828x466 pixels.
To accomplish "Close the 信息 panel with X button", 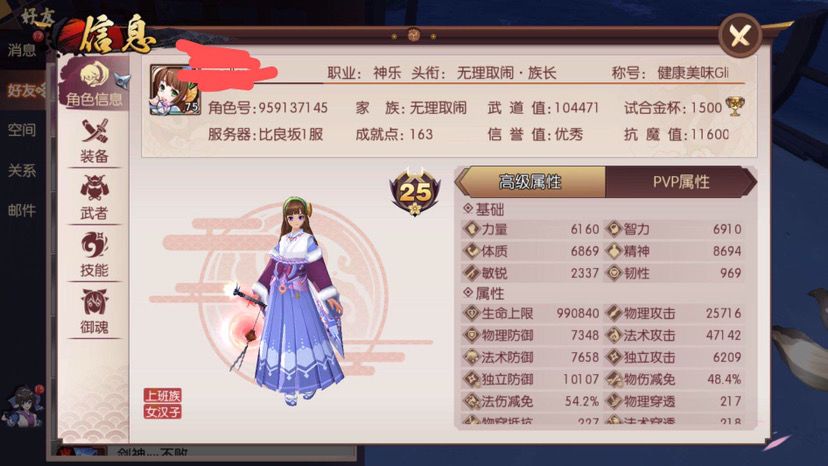I will tap(740, 35).
